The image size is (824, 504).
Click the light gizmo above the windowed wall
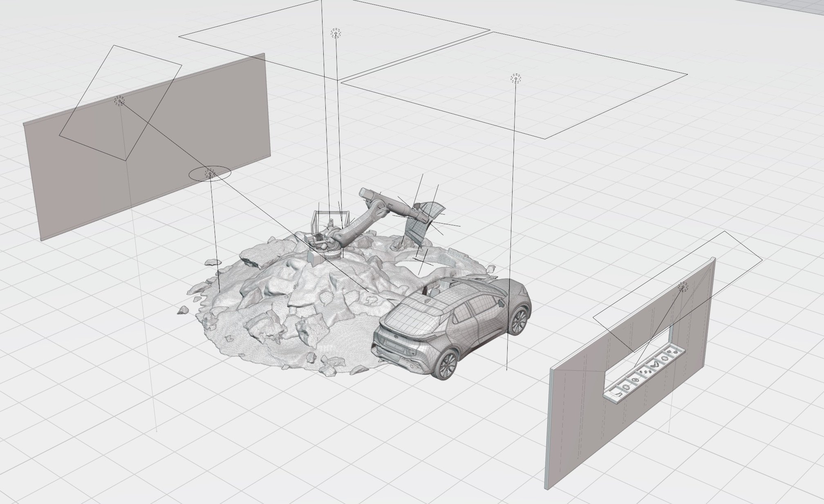pyautogui.click(x=683, y=287)
